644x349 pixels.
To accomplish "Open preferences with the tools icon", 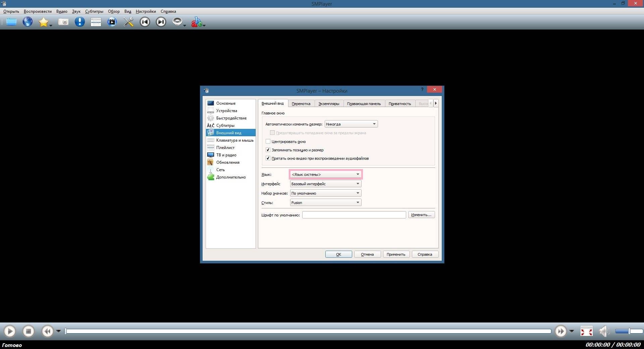I will 128,22.
